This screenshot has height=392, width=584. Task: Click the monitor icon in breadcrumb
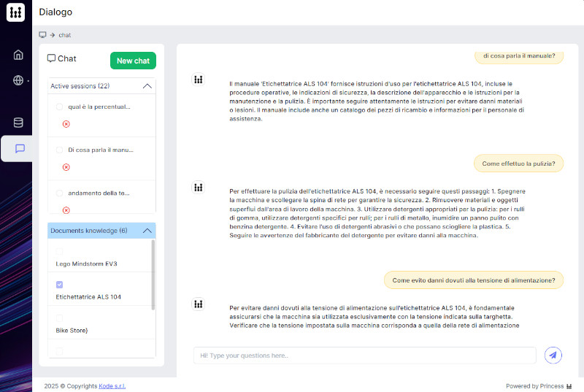click(x=43, y=35)
